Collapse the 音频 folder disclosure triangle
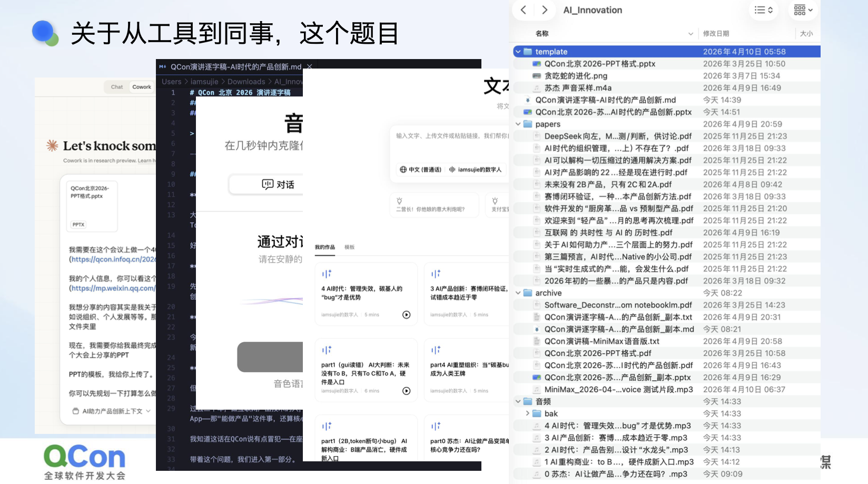 pos(518,402)
